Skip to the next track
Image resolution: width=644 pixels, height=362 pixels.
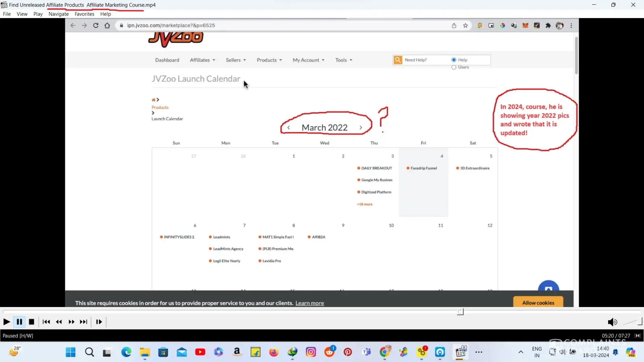click(x=84, y=322)
